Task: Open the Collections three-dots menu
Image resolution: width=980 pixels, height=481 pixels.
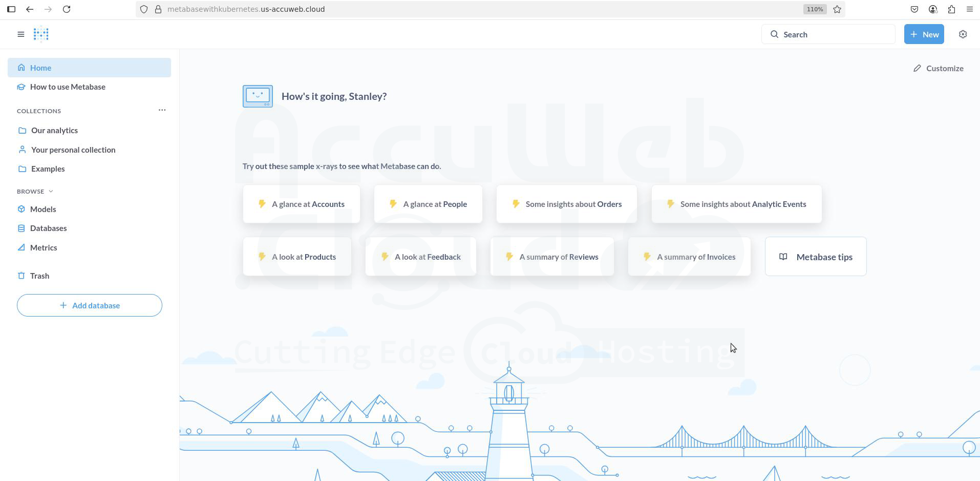Action: pyautogui.click(x=162, y=110)
